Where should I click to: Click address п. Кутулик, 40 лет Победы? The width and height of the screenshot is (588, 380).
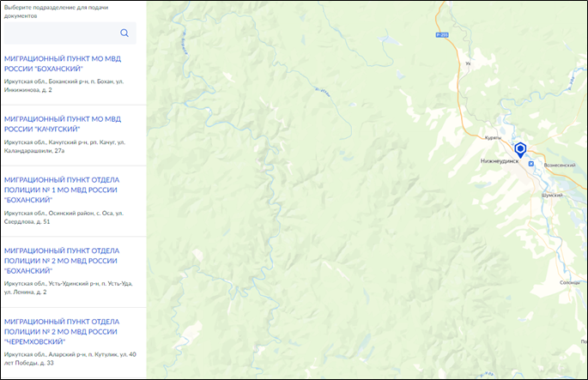point(70,359)
